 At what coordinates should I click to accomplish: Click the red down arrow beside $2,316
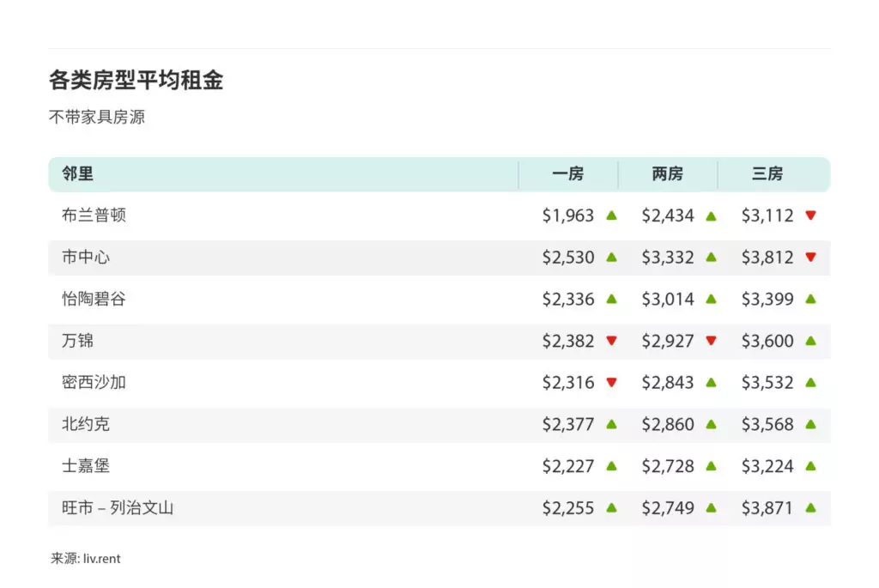tap(611, 382)
